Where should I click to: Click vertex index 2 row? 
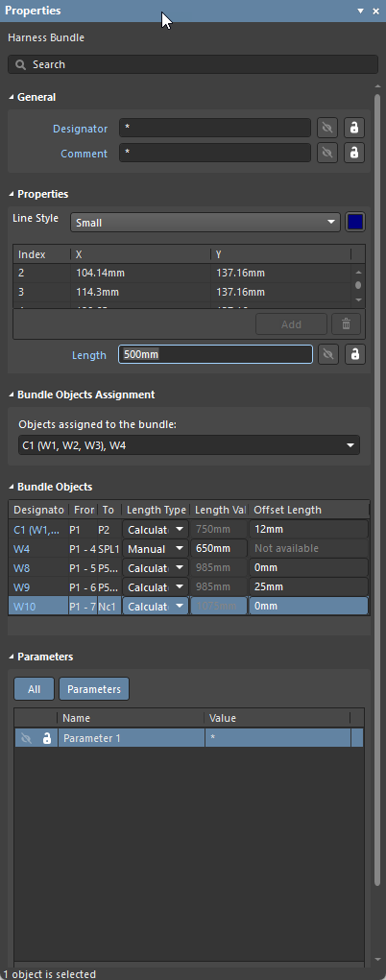pyautogui.click(x=182, y=274)
